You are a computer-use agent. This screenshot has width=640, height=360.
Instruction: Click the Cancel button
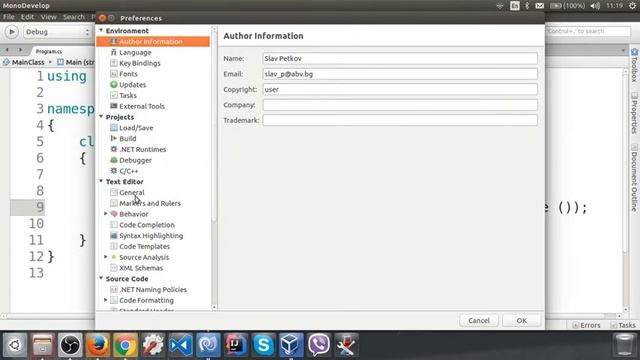point(479,320)
